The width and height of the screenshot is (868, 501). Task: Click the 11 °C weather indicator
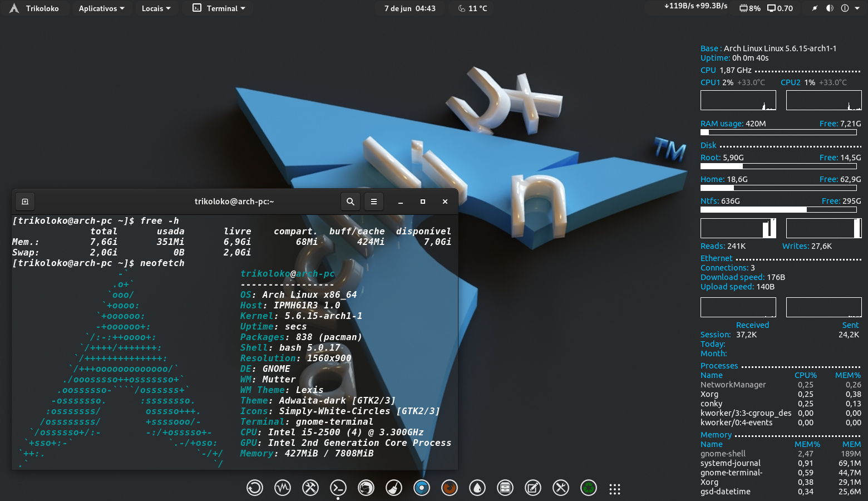(x=472, y=8)
